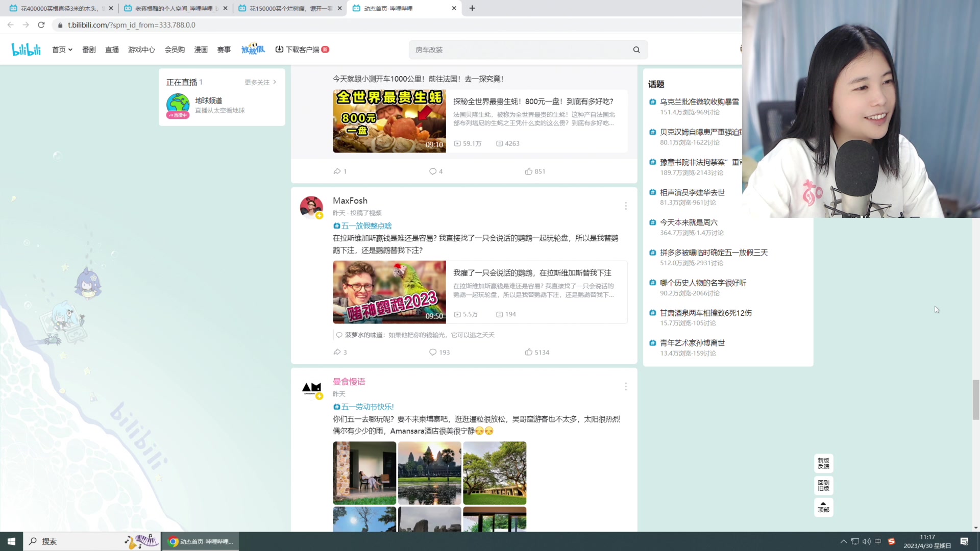Open the MaxFosh username link
This screenshot has width=980, height=551.
pyautogui.click(x=350, y=201)
